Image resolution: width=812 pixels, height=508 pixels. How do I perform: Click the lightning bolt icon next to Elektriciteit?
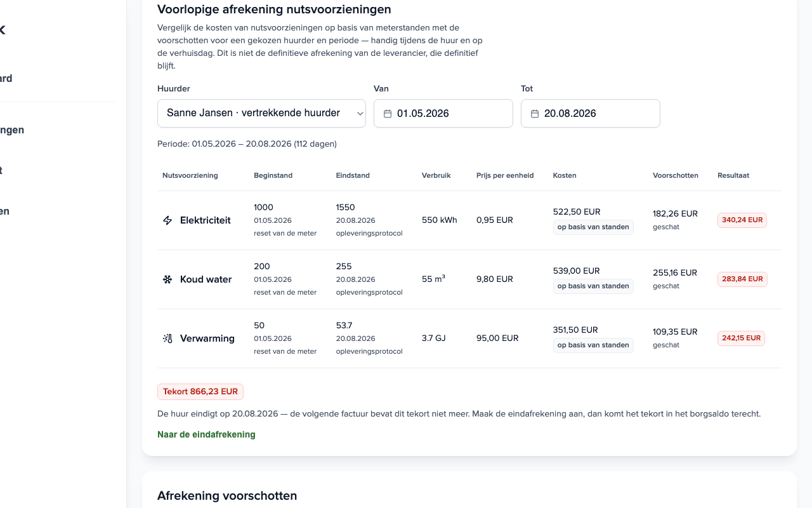coord(167,220)
